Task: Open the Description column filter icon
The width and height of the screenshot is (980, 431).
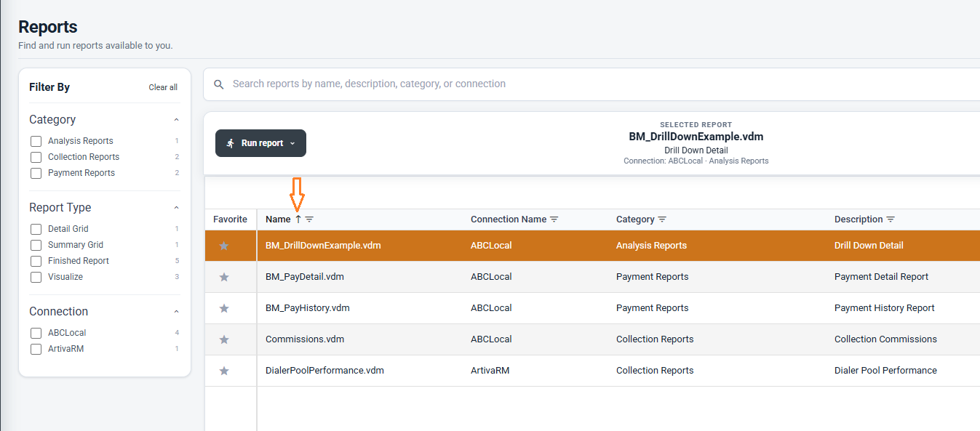Action: point(891,219)
